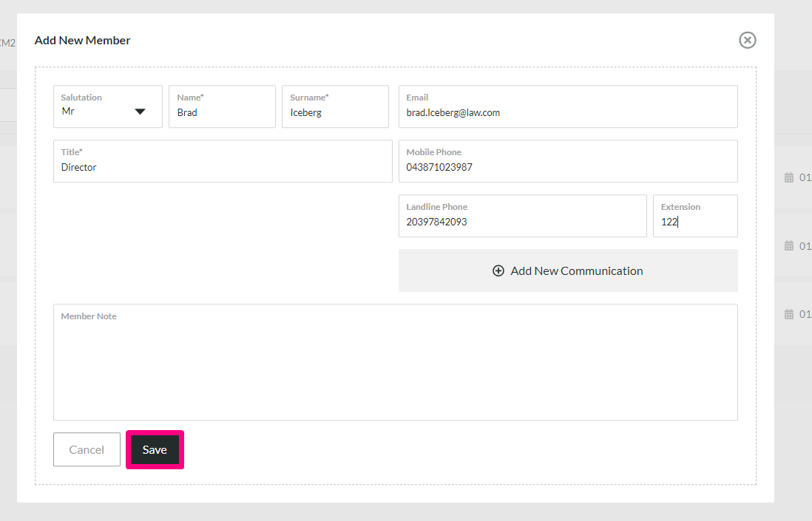812x521 pixels.
Task: Click the Name field containing Brad
Action: click(x=222, y=106)
